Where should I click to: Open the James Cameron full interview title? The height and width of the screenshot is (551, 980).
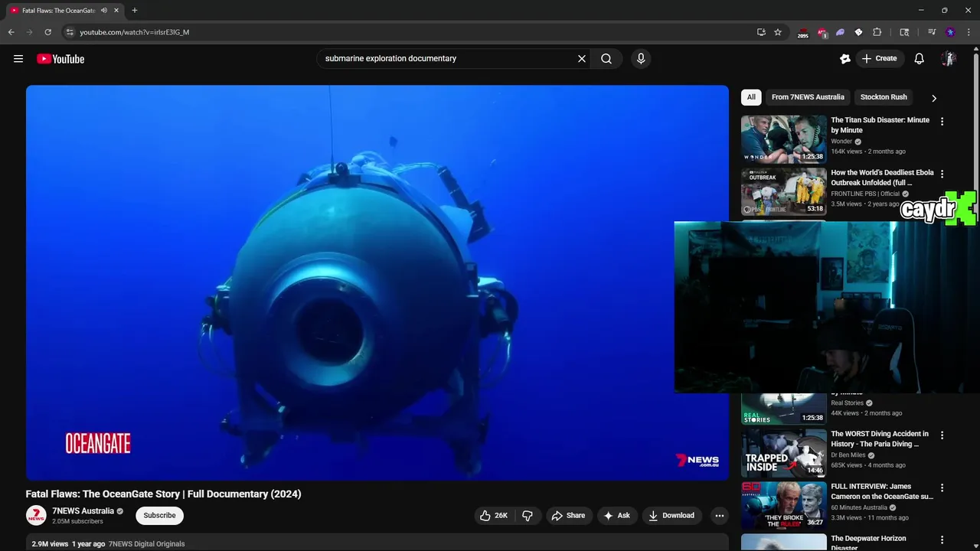coord(882,491)
